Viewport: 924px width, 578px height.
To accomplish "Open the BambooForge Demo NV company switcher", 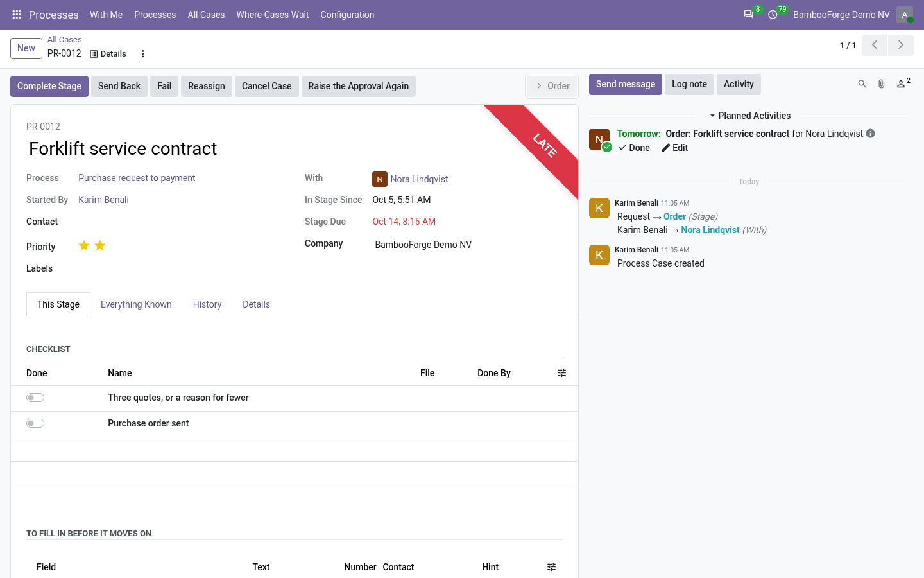I will click(x=841, y=15).
